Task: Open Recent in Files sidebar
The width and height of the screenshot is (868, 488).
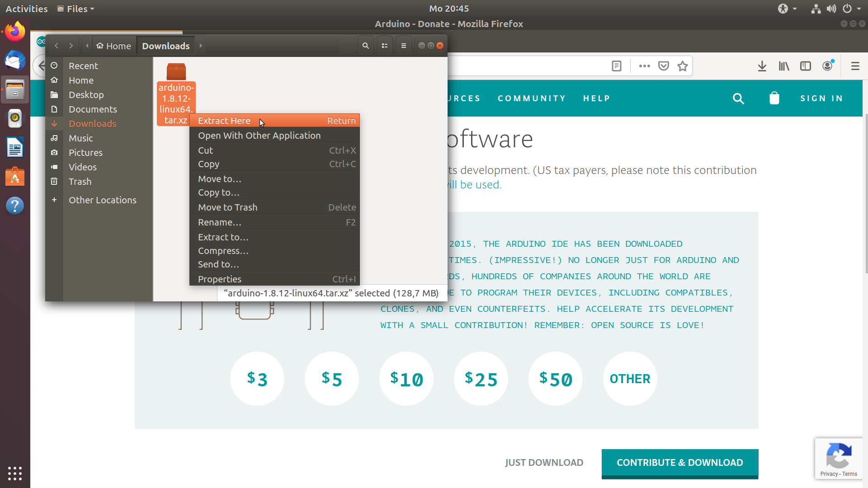Action: tap(99, 66)
